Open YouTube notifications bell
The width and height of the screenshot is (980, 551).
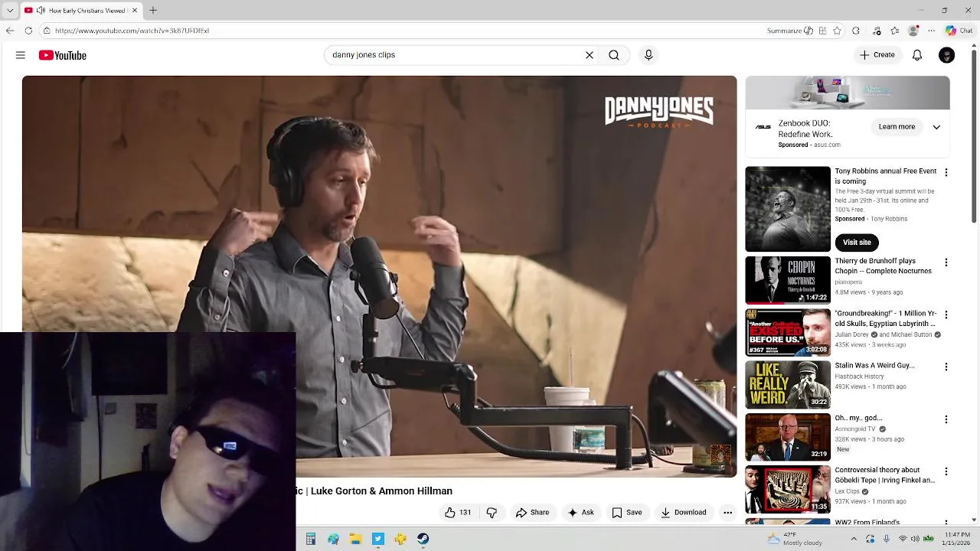click(x=917, y=55)
